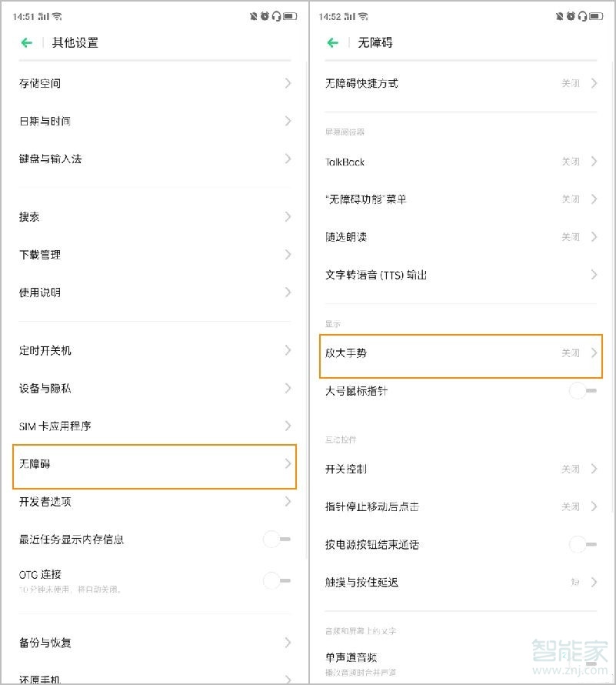Screen dimensions: 616x685
Task: Tap alarm icon in left status bar
Action: tap(265, 16)
